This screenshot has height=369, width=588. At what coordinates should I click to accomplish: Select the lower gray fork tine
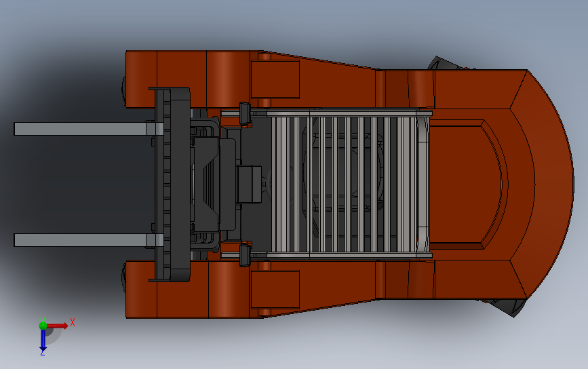click(88, 240)
